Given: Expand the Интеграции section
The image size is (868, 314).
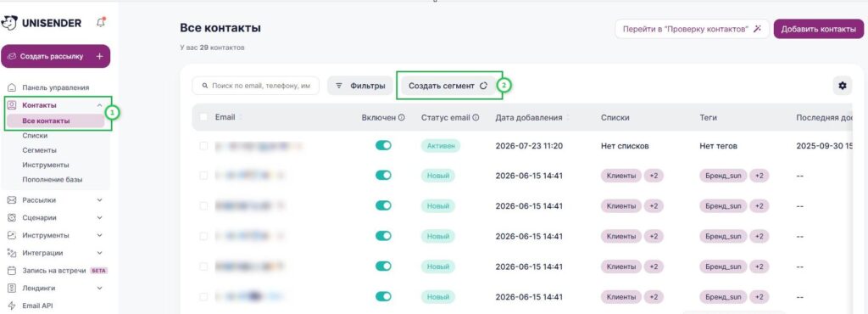Looking at the screenshot, I should coord(100,253).
